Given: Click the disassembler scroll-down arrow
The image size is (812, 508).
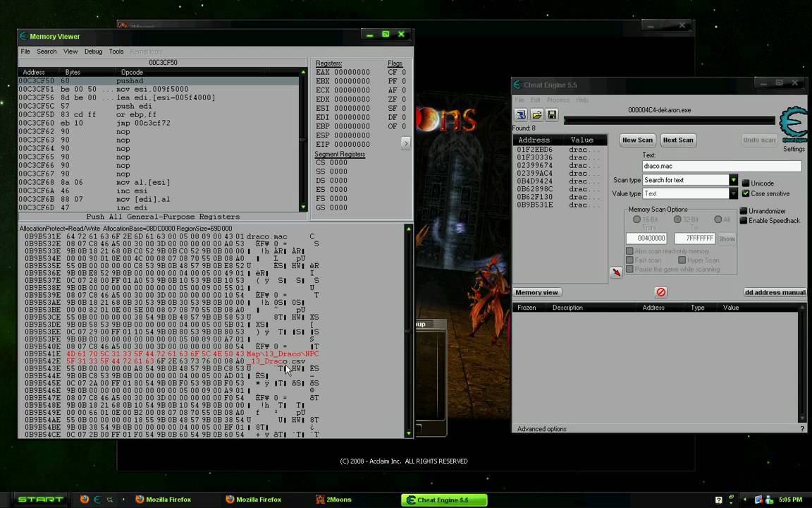Looking at the screenshot, I should [304, 207].
